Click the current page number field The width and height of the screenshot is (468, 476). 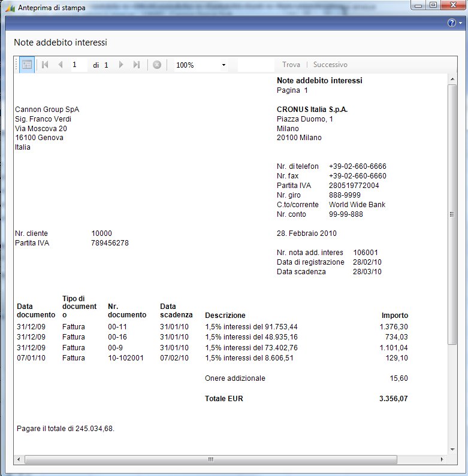pyautogui.click(x=79, y=65)
